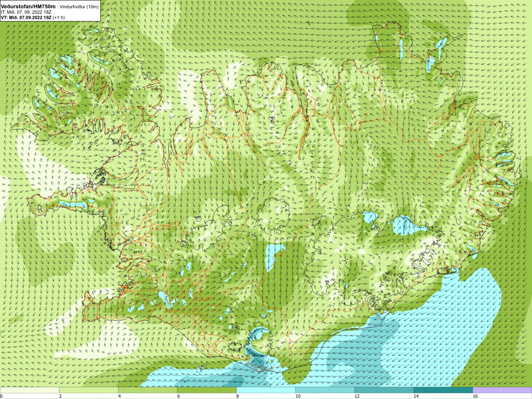Click the 12–14 teal legend swatch

tap(384, 390)
